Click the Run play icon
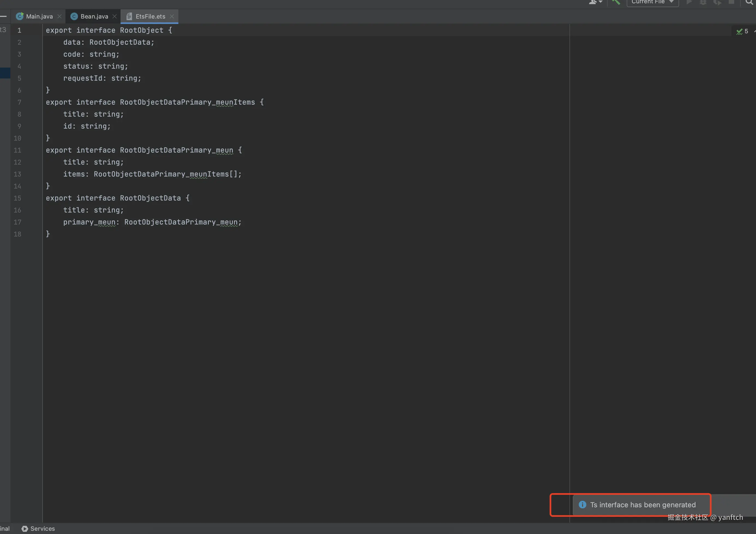The height and width of the screenshot is (534, 756). click(x=689, y=2)
